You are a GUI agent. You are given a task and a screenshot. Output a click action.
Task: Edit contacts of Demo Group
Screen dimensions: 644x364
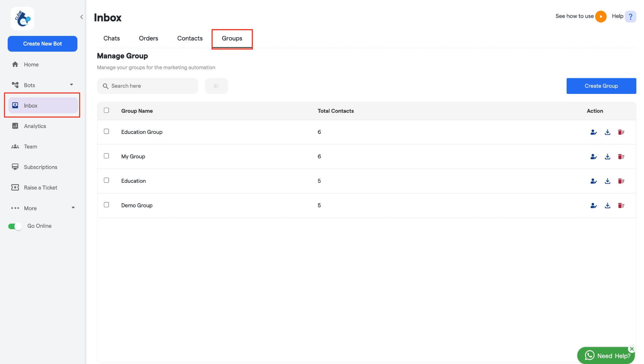click(x=594, y=206)
